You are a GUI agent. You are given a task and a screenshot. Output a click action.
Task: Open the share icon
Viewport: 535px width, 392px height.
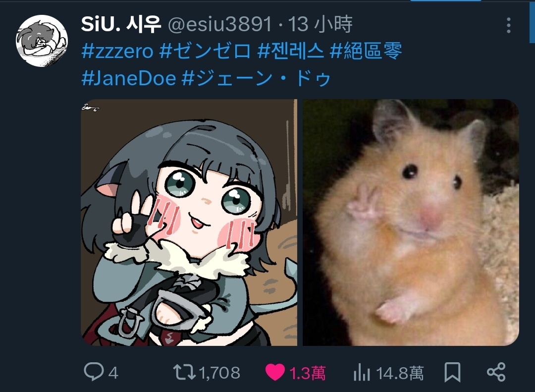(496, 372)
